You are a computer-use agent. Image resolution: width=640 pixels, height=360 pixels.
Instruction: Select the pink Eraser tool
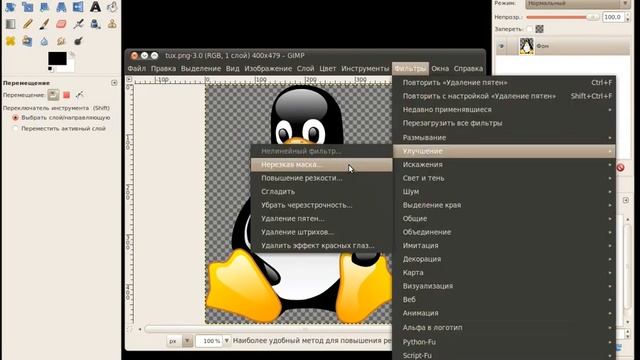pyautogui.click(x=61, y=24)
